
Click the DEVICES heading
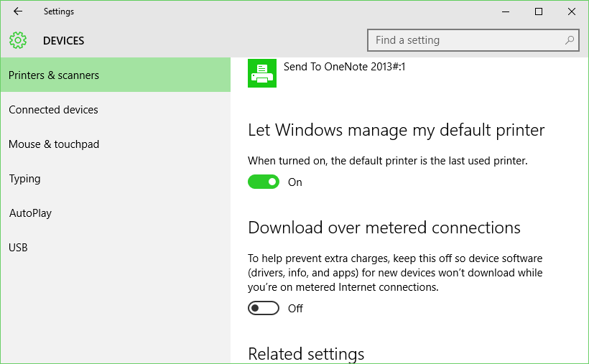pyautogui.click(x=63, y=41)
